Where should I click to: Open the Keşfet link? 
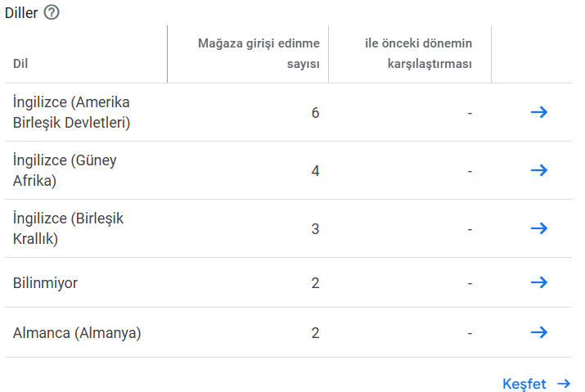click(x=524, y=384)
